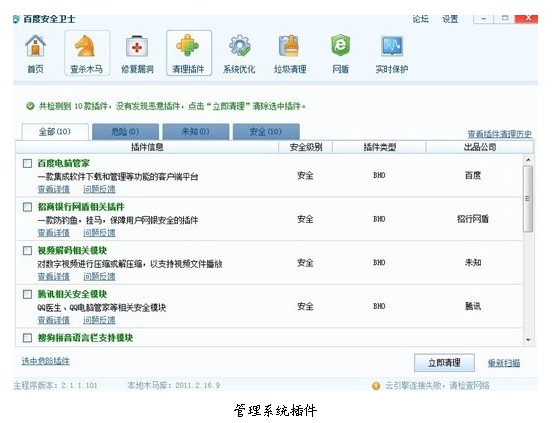Click the 选中危险插件 link
This screenshot has width=554, height=423.
click(46, 361)
